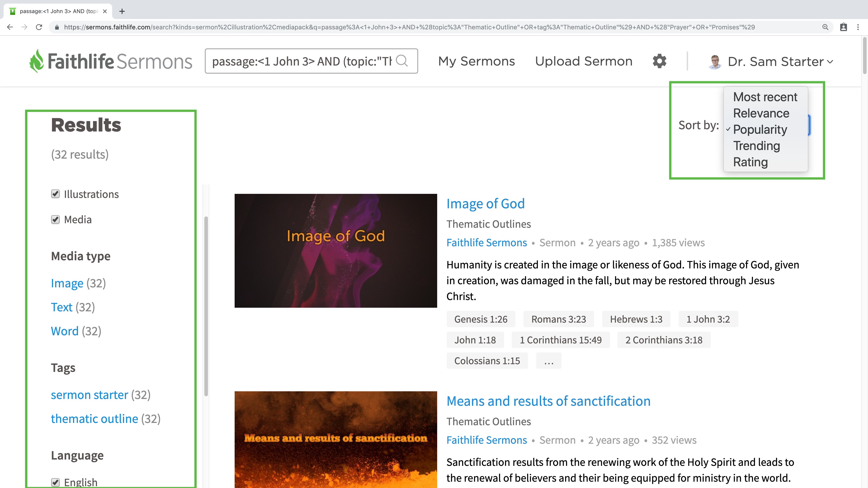The height and width of the screenshot is (488, 868).
Task: Filter by thematic outline tag
Action: click(x=94, y=419)
